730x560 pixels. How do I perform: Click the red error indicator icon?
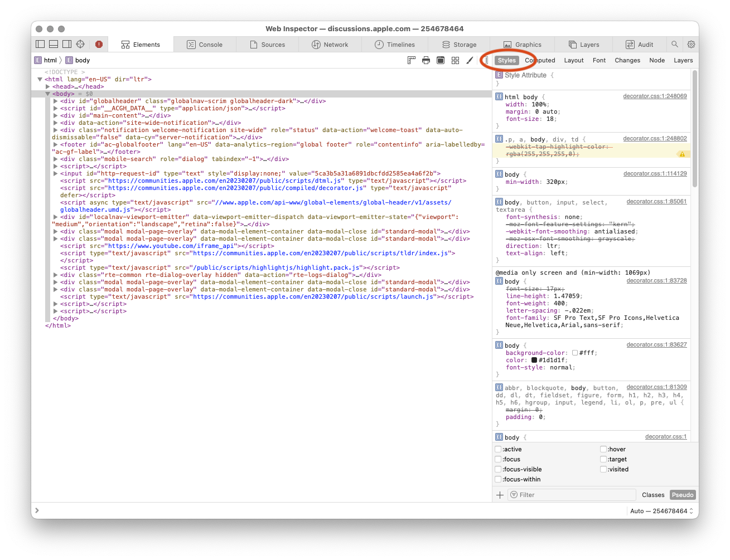click(x=99, y=44)
